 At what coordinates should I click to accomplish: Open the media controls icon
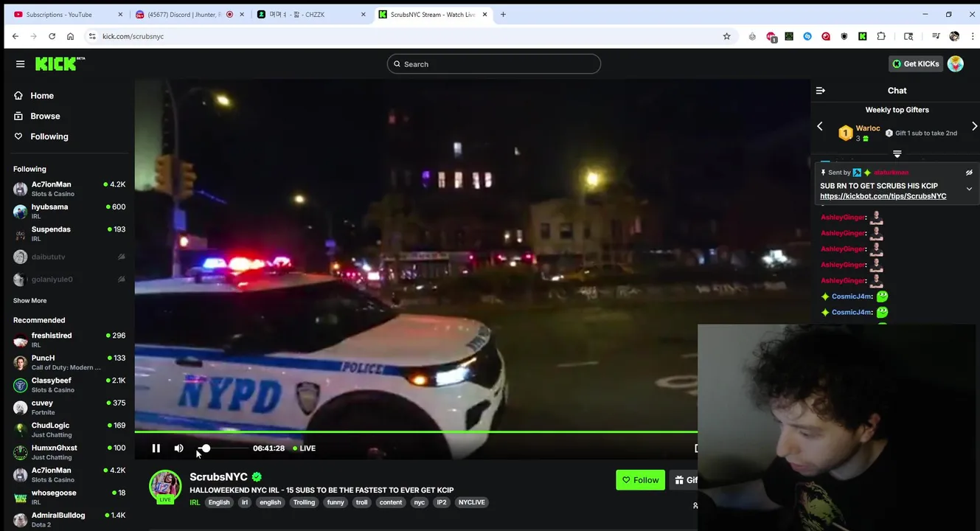point(936,36)
